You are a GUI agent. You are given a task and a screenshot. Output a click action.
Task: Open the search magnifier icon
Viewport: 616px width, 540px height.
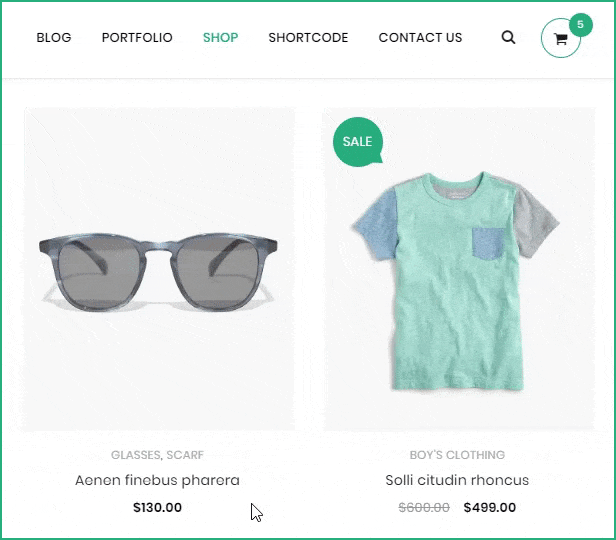point(508,38)
